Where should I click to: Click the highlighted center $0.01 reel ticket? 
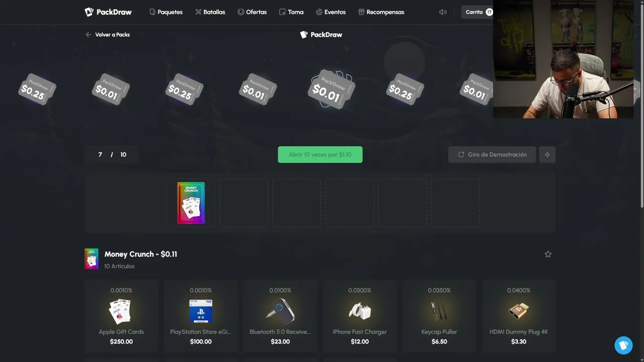tap(331, 89)
